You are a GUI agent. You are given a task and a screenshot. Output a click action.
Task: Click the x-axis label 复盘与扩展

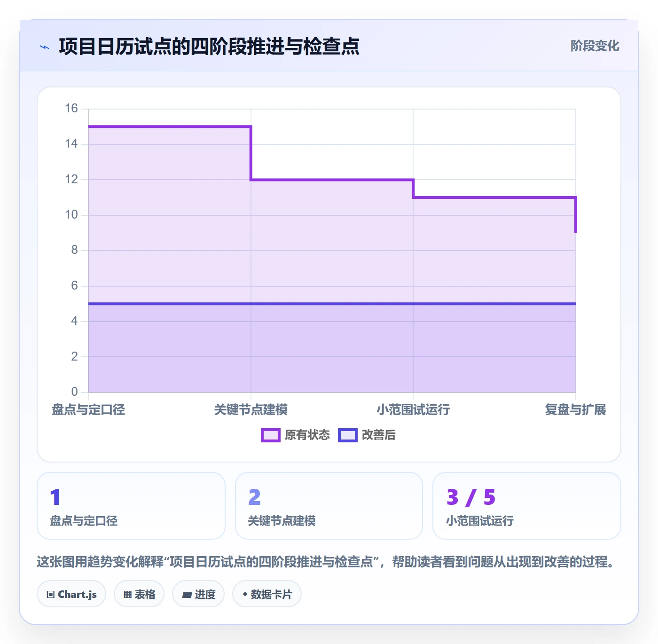click(x=575, y=410)
